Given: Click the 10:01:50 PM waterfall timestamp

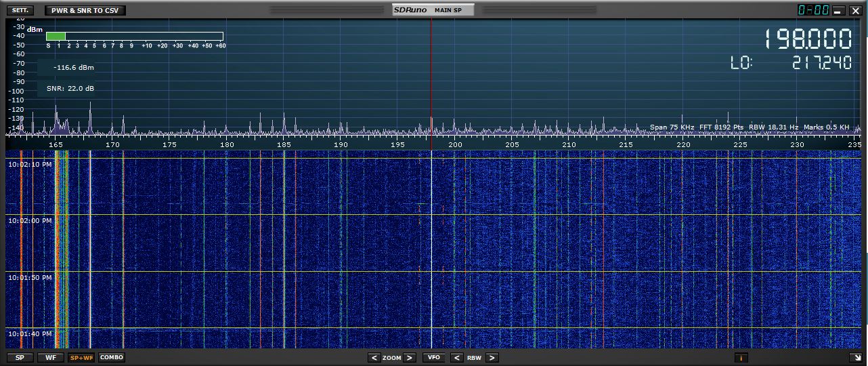Looking at the screenshot, I should click(29, 278).
